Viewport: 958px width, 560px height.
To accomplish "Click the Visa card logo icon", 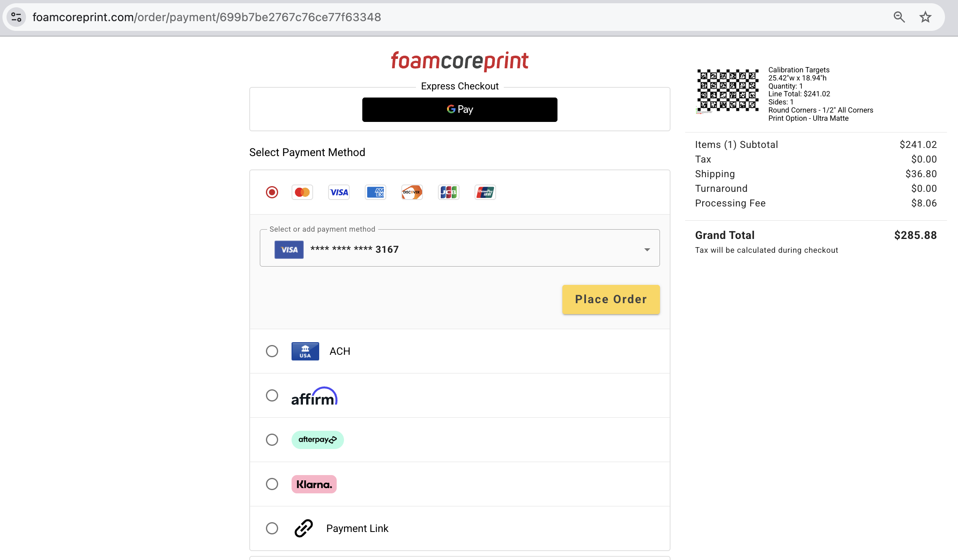I will pyautogui.click(x=339, y=192).
